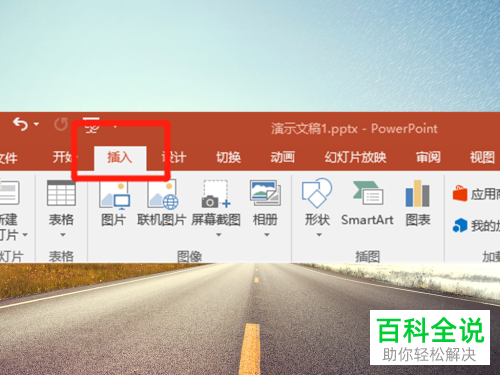
Task: Open the 动画 (Animations) tab
Action: 282,157
